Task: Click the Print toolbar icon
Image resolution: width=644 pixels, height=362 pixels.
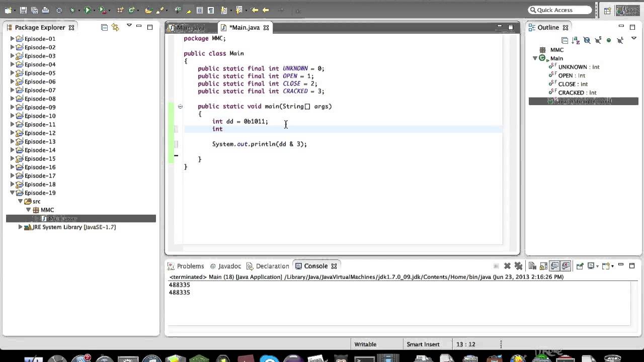Action: [45, 10]
